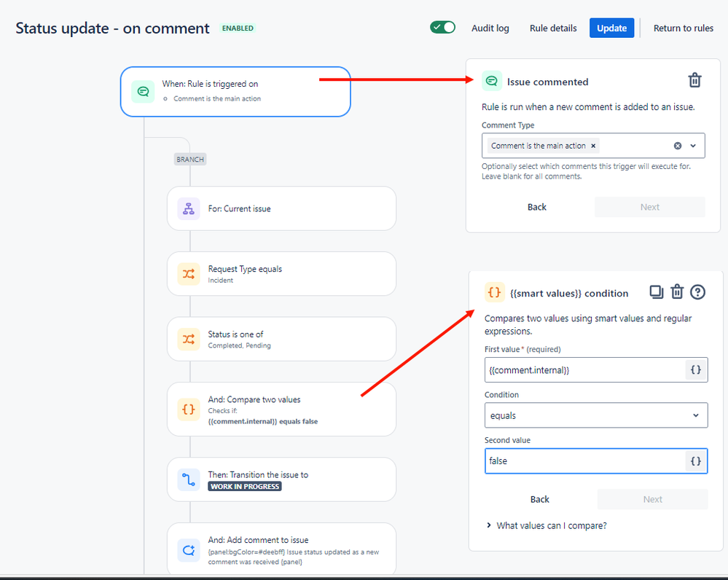728x580 pixels.
Task: Click the Status is one of condition icon
Action: [189, 339]
